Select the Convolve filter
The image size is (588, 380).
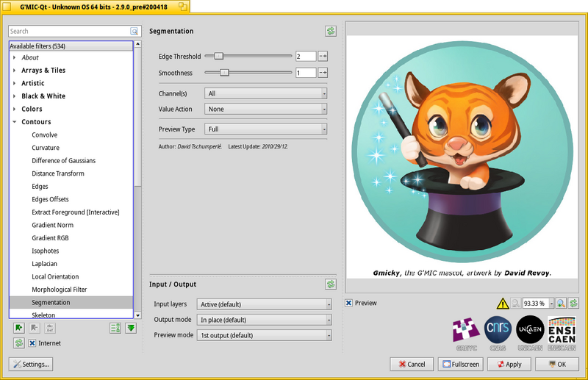45,135
